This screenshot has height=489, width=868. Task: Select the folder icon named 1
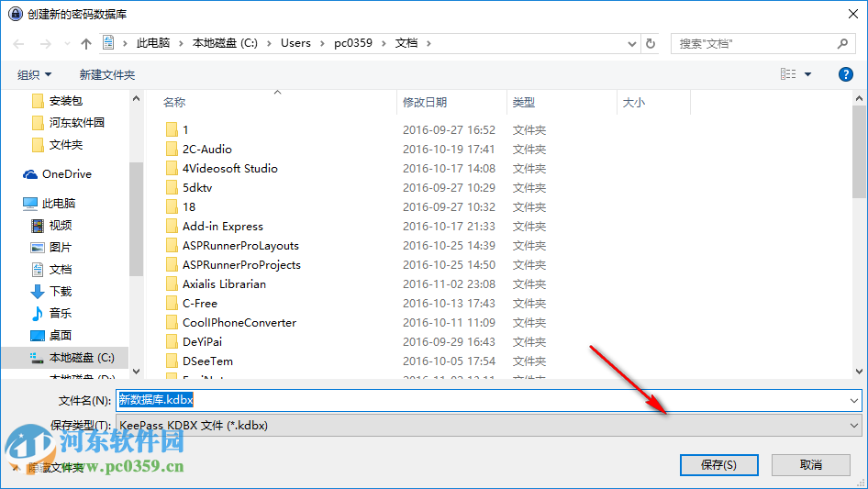[172, 129]
